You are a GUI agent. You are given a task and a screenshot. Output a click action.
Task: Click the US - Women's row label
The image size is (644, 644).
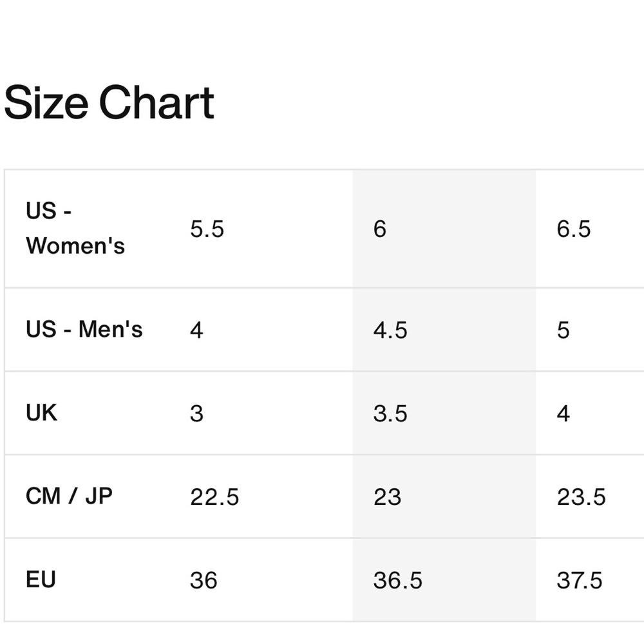(x=75, y=229)
